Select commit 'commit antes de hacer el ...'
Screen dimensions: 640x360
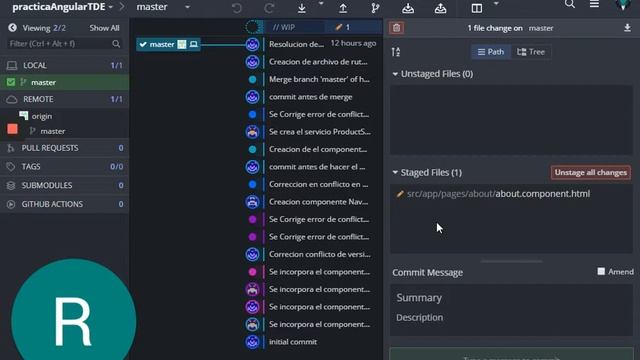click(x=317, y=167)
